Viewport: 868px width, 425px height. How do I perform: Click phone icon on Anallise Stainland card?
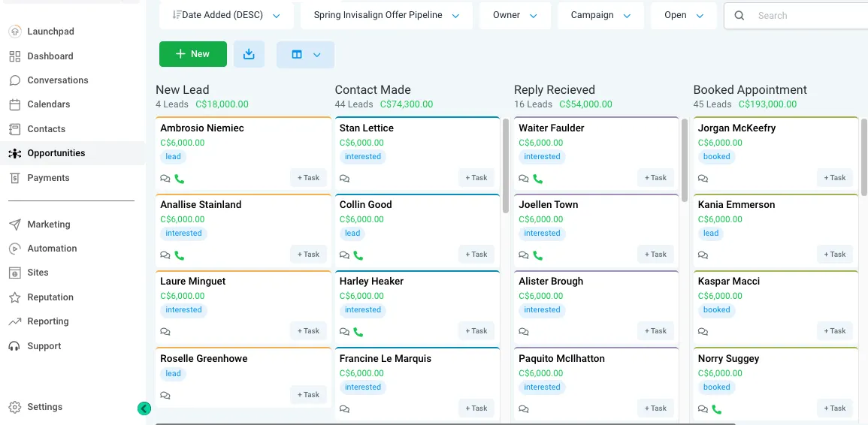(180, 255)
